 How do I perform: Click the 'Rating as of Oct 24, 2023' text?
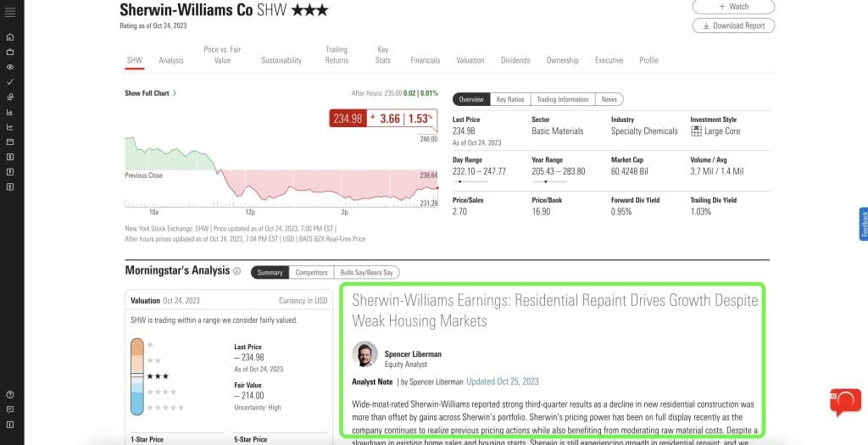153,25
